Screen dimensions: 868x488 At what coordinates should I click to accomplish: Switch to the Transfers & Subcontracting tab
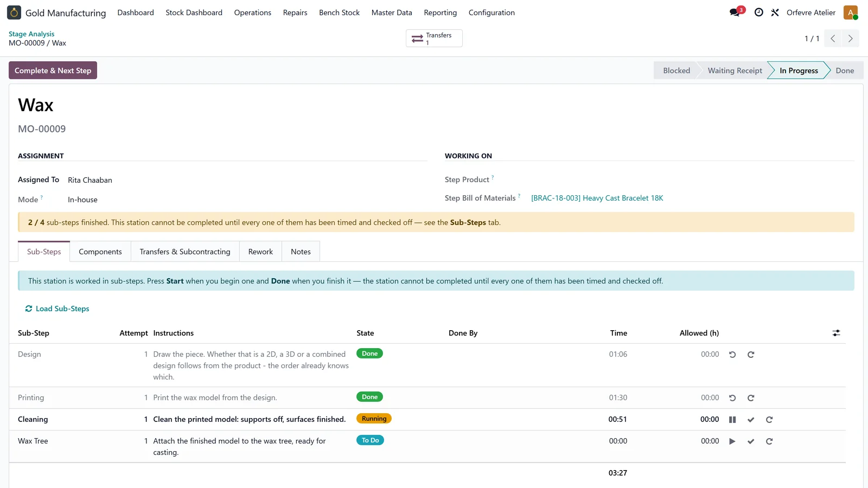coord(185,252)
